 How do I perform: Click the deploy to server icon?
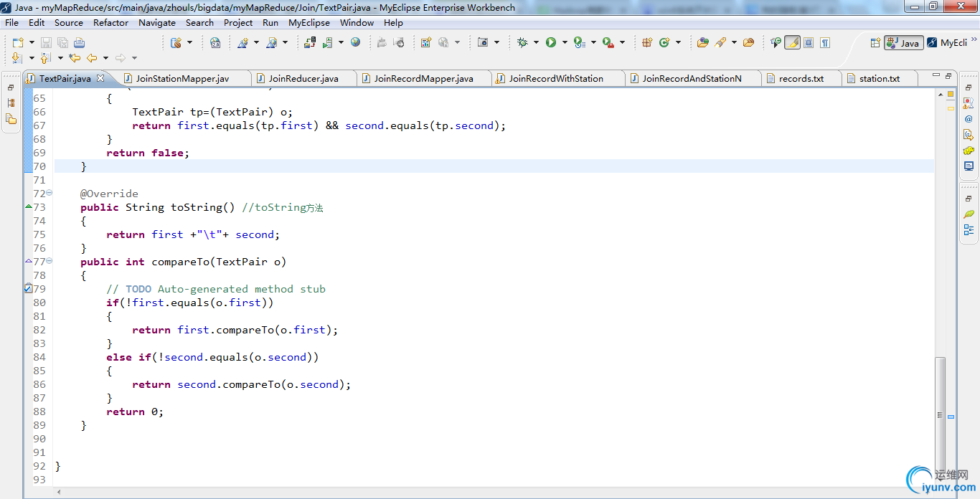coord(310,43)
